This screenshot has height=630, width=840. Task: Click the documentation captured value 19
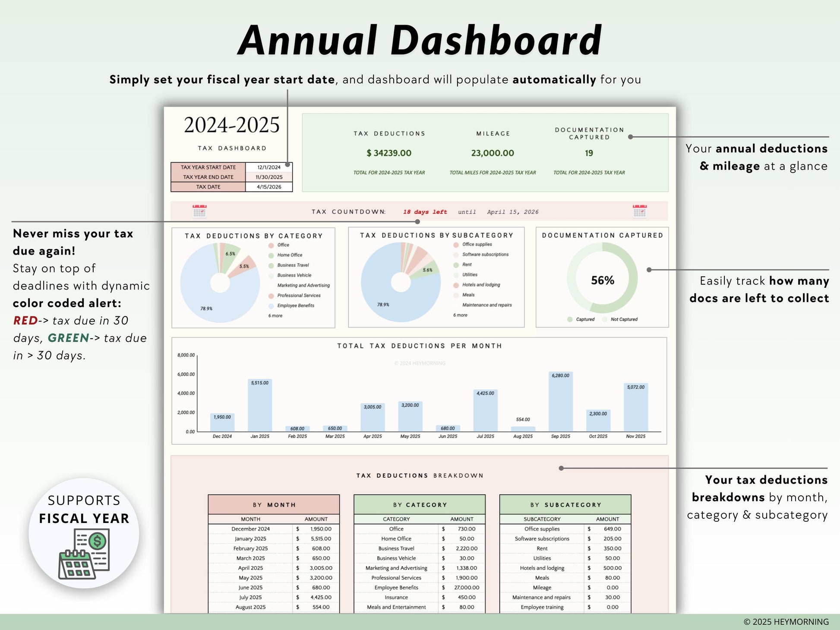point(589,153)
